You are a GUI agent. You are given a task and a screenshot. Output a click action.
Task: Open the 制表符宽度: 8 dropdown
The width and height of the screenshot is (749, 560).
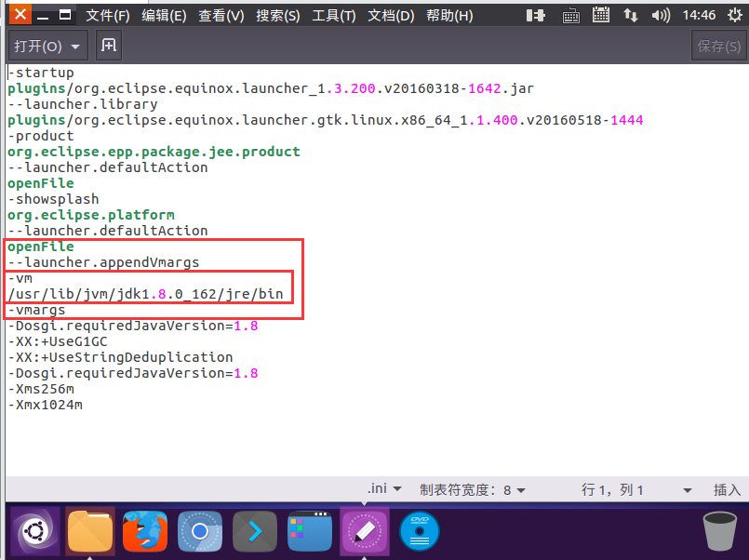[x=473, y=490]
